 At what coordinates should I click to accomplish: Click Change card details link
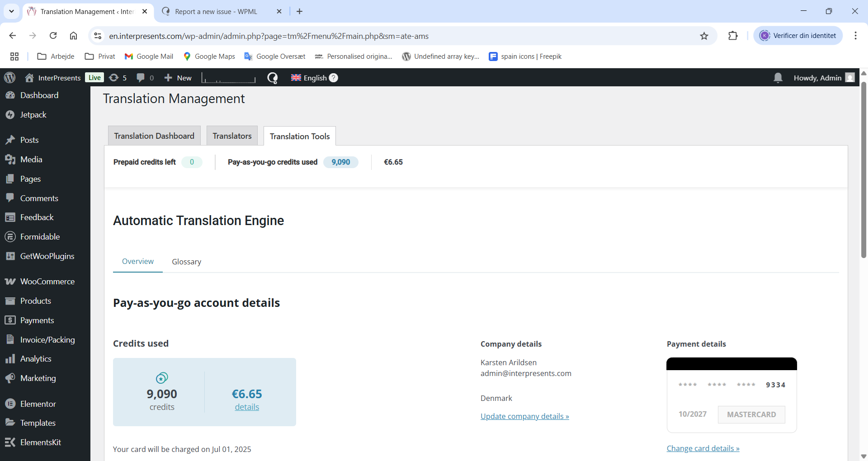click(703, 448)
